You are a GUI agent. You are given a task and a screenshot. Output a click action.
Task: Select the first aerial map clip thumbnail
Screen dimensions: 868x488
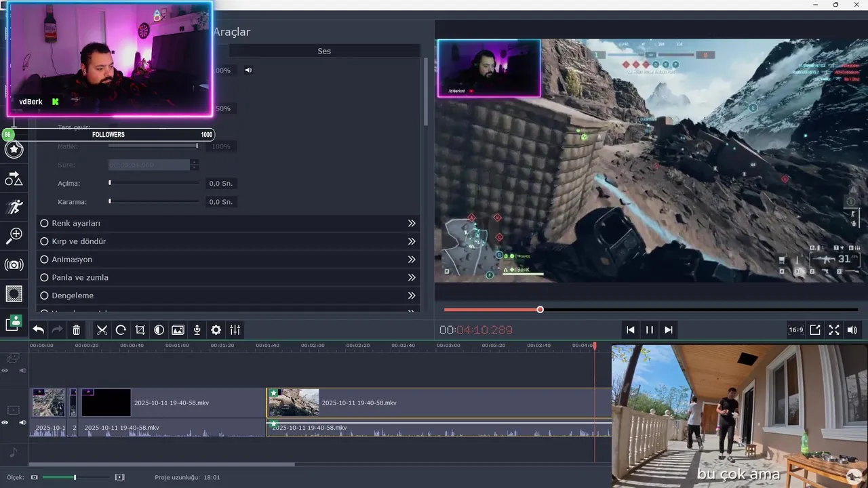point(49,403)
